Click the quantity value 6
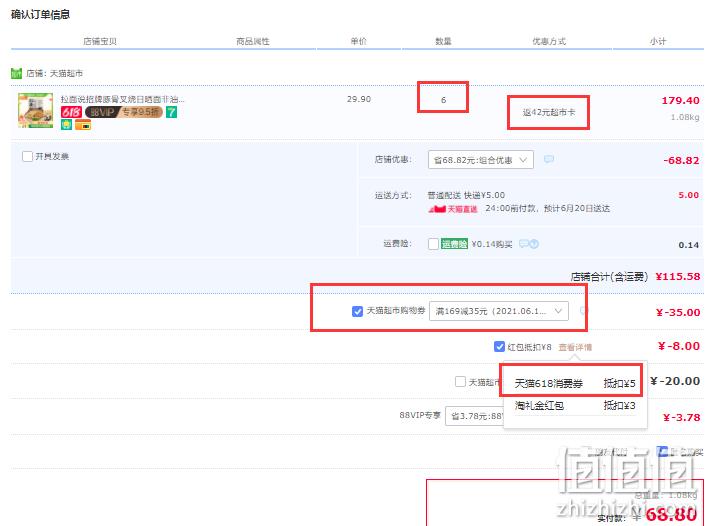The height and width of the screenshot is (526, 706). (443, 100)
